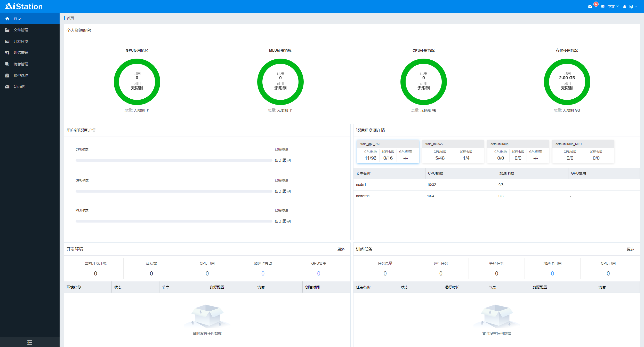The image size is (644, 347).
Task: Select the defaultGroup_MLU resource group card
Action: (583, 152)
